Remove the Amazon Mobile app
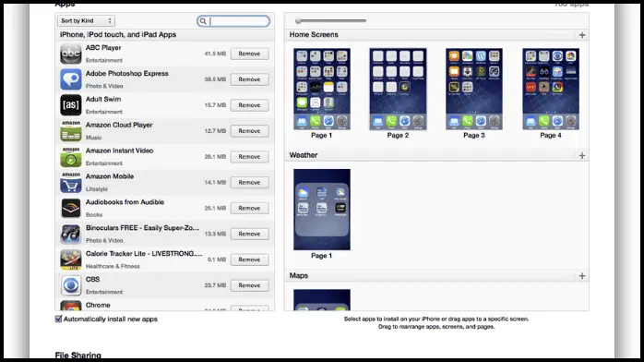The height and width of the screenshot is (362, 644). pyautogui.click(x=249, y=183)
